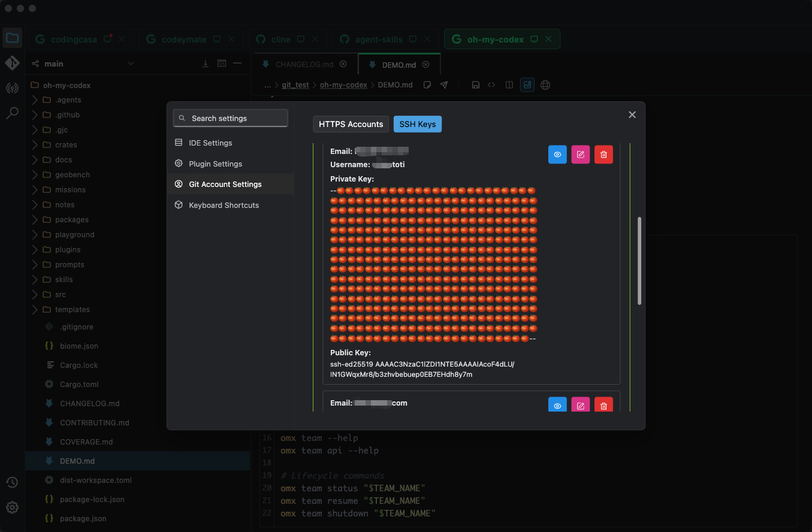The width and height of the screenshot is (812, 532).
Task: Open Plugin Settings
Action: 230,164
